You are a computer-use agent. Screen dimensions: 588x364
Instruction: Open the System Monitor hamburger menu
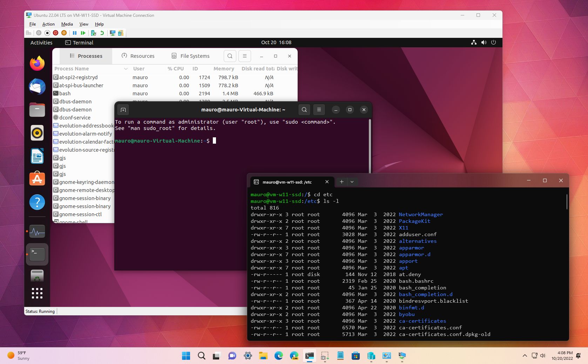click(244, 56)
